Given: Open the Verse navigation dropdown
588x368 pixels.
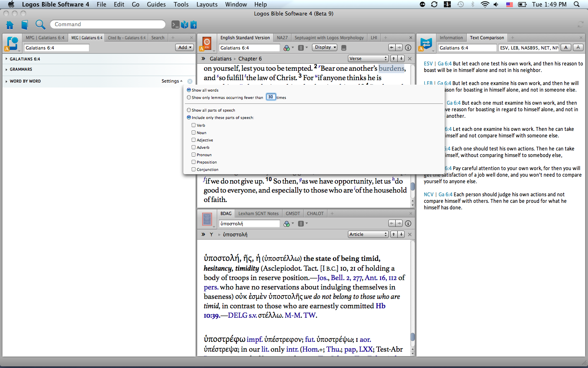Looking at the screenshot, I should point(368,58).
